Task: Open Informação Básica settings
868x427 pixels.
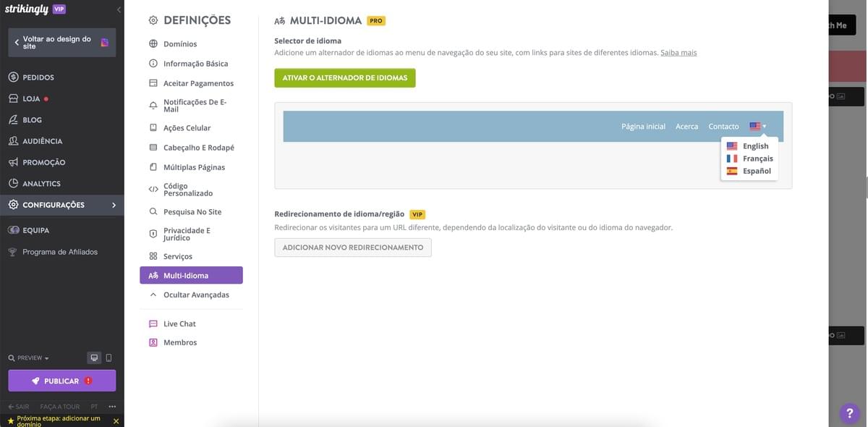Action: tap(195, 64)
